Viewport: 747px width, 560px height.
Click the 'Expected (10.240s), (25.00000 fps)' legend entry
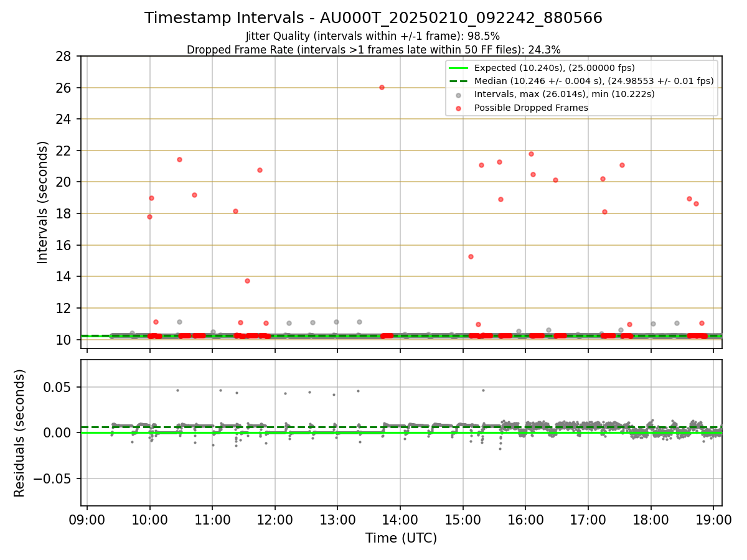coord(555,68)
